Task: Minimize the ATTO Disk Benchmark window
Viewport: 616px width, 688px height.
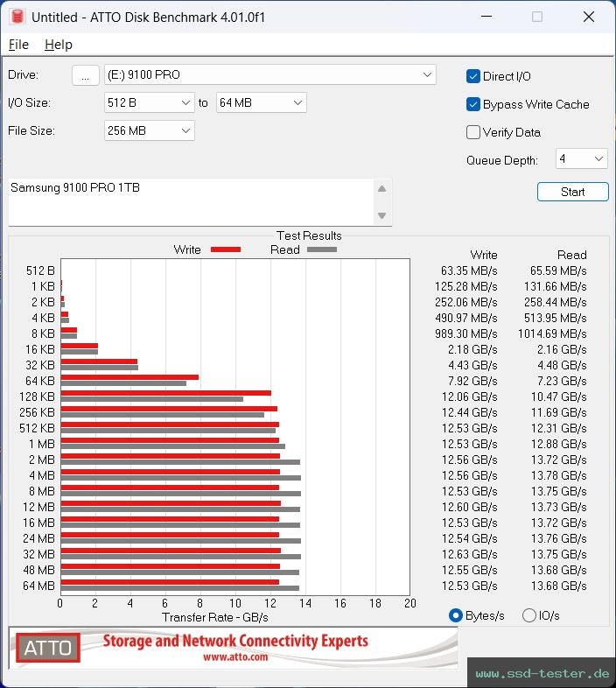Action: 486,17
